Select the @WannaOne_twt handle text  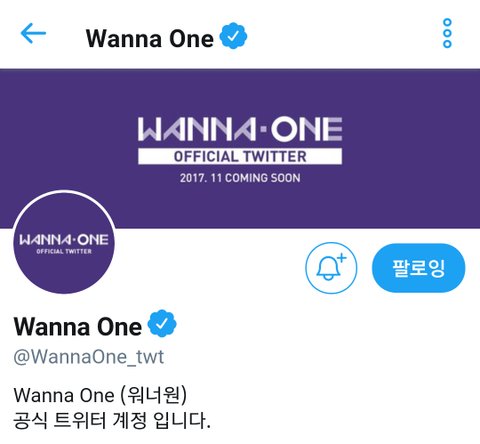[x=89, y=357]
